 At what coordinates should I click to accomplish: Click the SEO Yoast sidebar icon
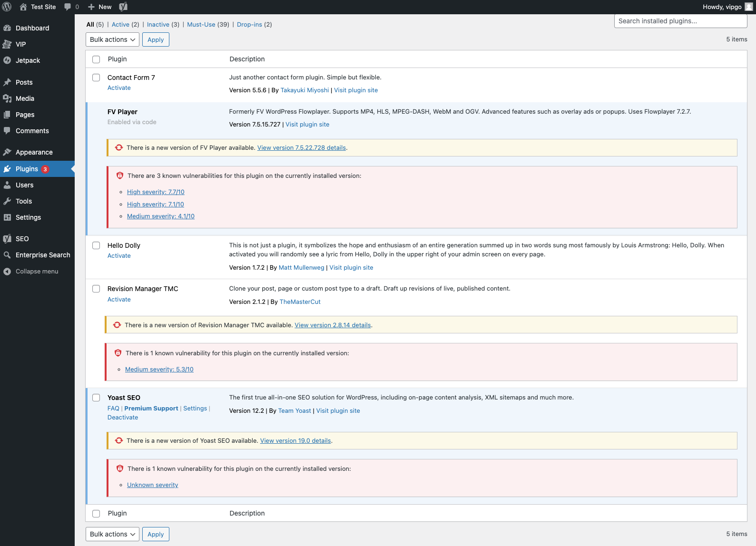tap(7, 239)
